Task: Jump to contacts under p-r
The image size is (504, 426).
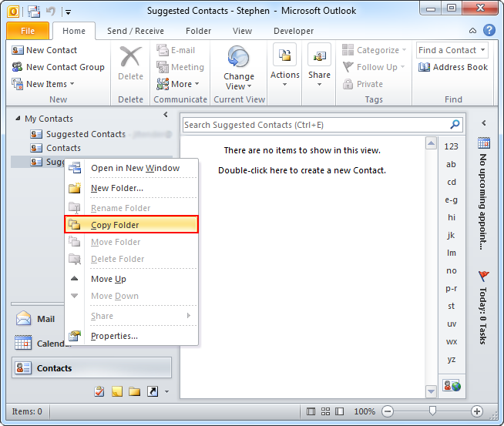Action: 451,289
